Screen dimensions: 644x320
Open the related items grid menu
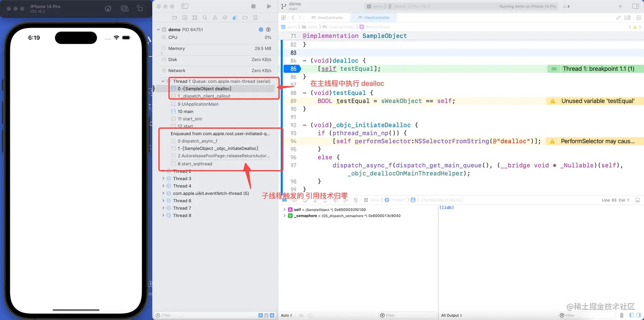pyautogui.click(x=283, y=17)
